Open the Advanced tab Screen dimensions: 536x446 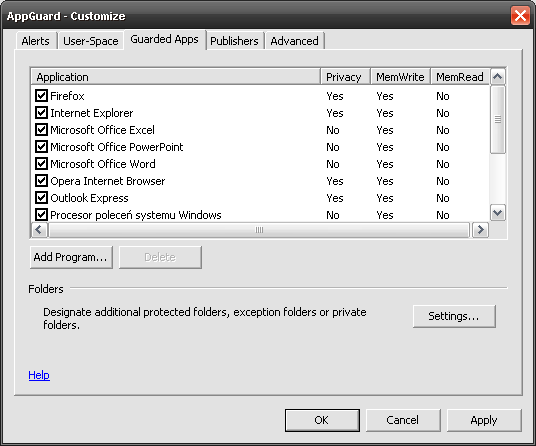295,41
